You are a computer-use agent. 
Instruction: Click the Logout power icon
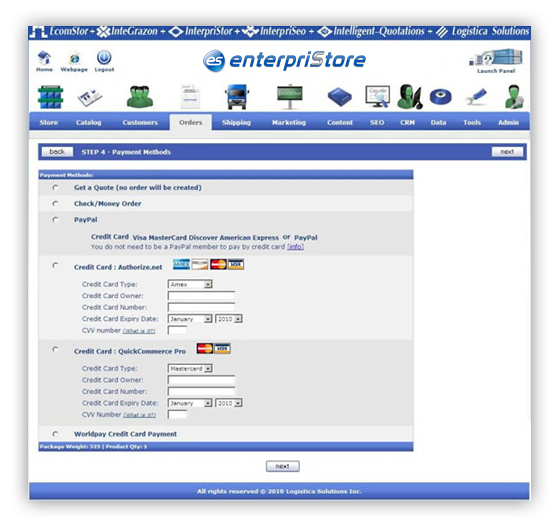pyautogui.click(x=104, y=57)
